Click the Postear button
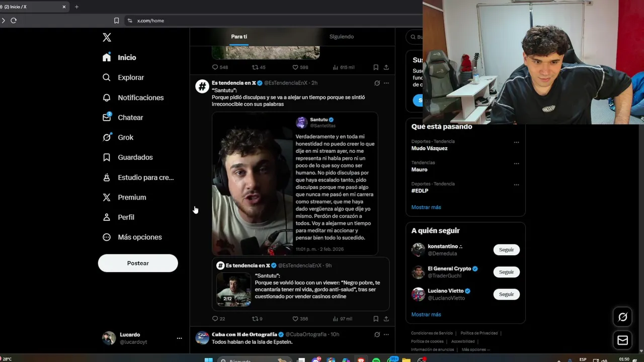This screenshot has height=362, width=644. pos(138,263)
